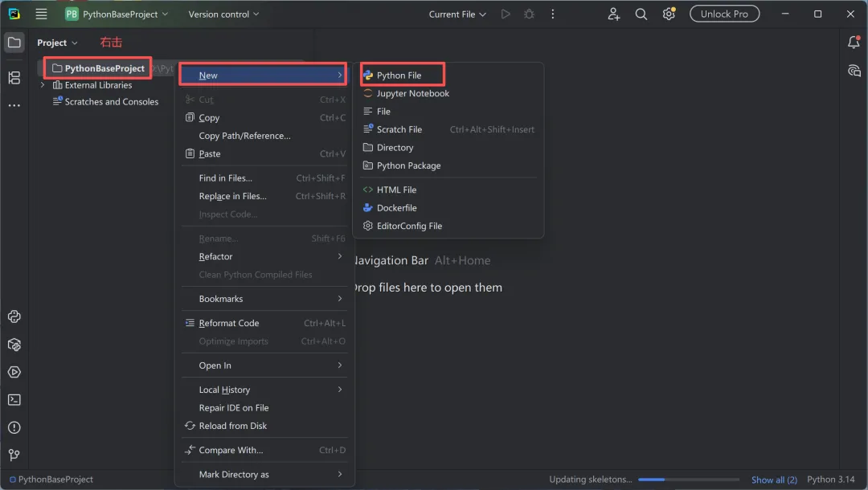
Task: Open Search Everywhere magnifier
Action: pos(641,14)
